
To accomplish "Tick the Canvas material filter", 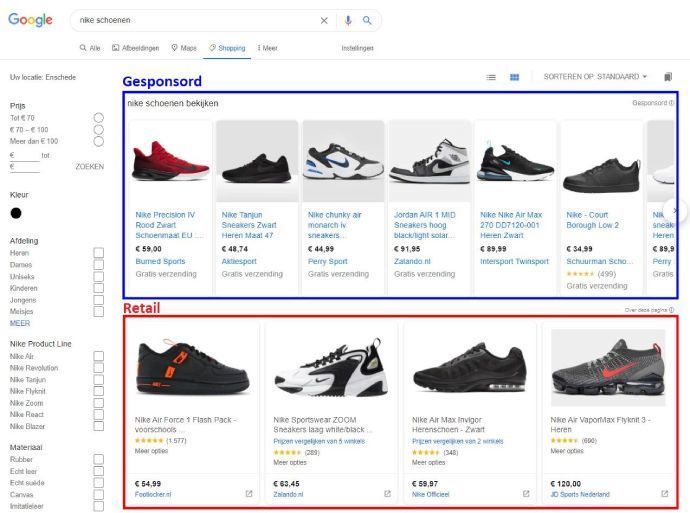I will 99,495.
